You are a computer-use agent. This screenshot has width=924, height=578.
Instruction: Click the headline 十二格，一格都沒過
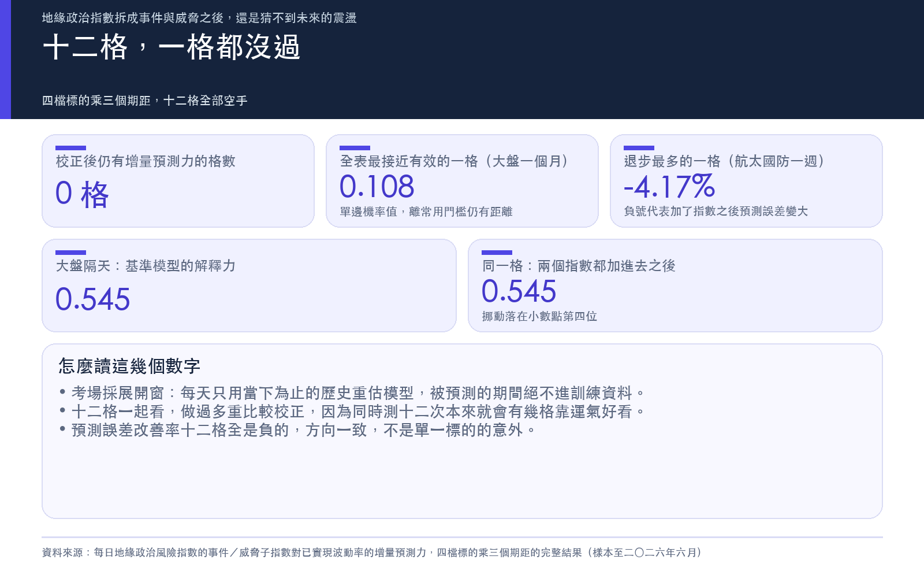pyautogui.click(x=172, y=47)
